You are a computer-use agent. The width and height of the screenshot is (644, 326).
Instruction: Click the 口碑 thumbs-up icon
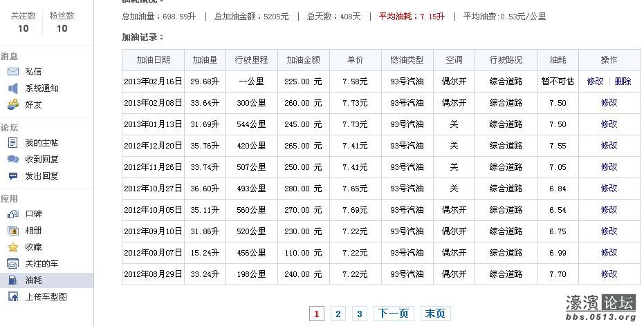(x=13, y=213)
